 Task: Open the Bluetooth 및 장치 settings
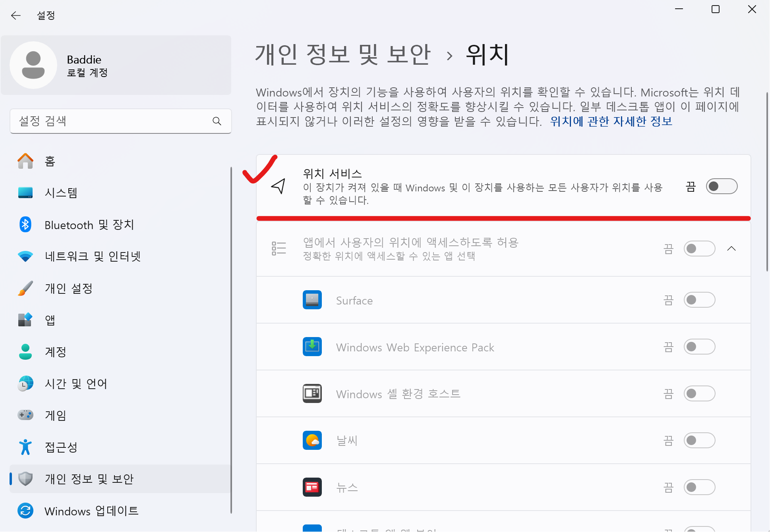pyautogui.click(x=89, y=225)
